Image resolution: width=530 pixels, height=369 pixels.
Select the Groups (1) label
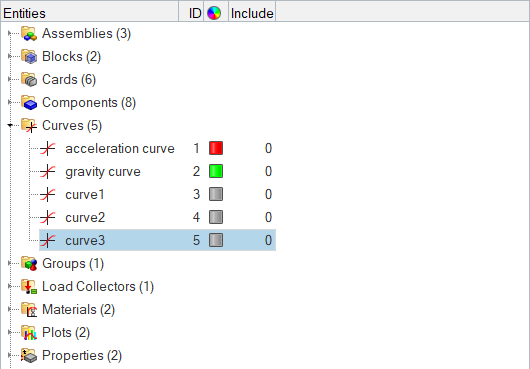(x=73, y=263)
